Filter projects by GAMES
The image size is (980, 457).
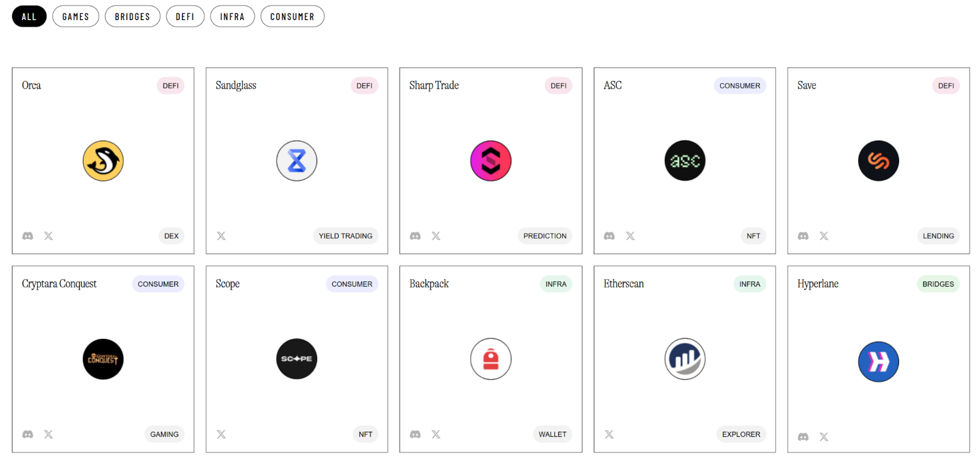tap(75, 17)
